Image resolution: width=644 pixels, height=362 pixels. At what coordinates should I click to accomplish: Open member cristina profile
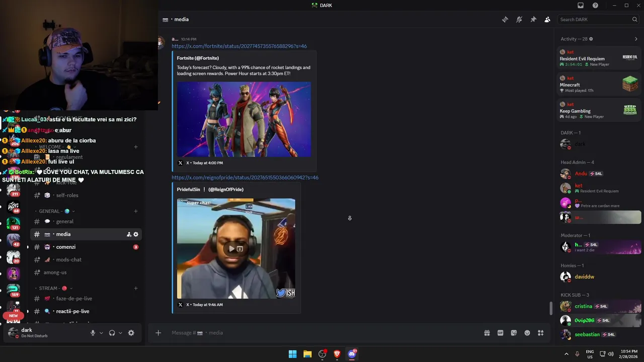point(599,306)
